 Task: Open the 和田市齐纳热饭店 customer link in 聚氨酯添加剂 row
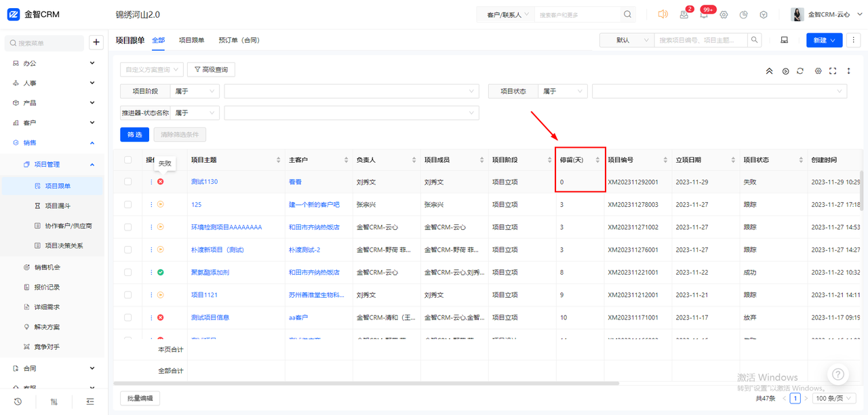pyautogui.click(x=314, y=272)
